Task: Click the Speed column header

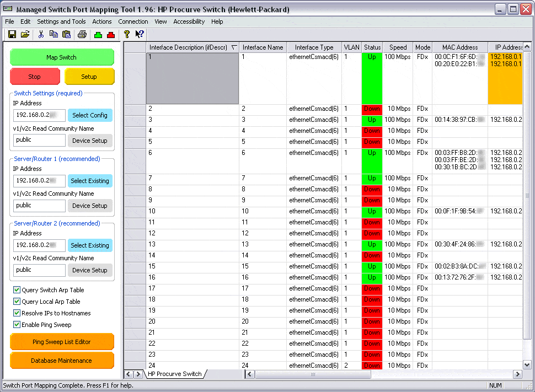Action: point(398,47)
